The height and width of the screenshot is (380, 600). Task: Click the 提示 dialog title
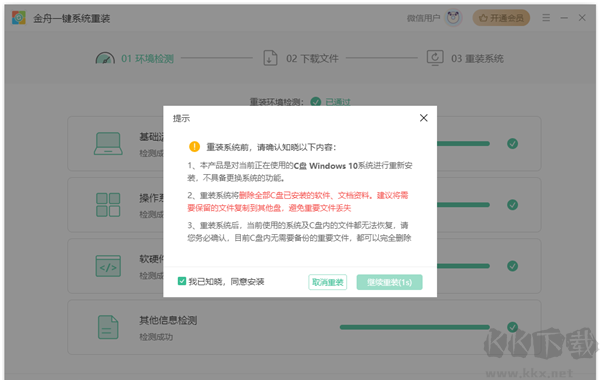[181, 118]
